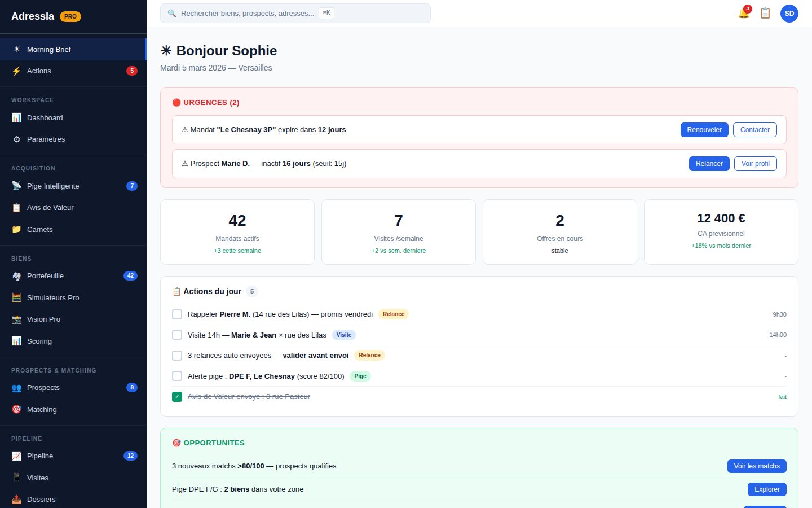The width and height of the screenshot is (812, 508).
Task: Tick the Visite 14h Marie & Jean checkbox
Action: [177, 335]
